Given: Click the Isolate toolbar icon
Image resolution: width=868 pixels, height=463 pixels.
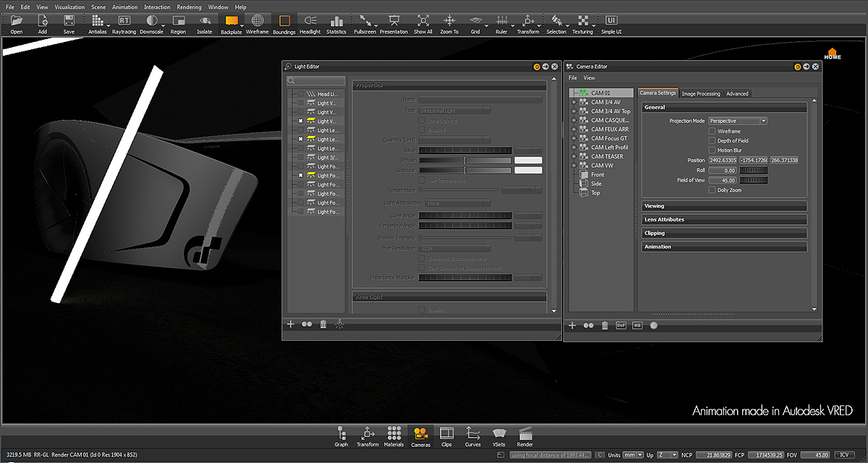Looking at the screenshot, I should point(205,22).
